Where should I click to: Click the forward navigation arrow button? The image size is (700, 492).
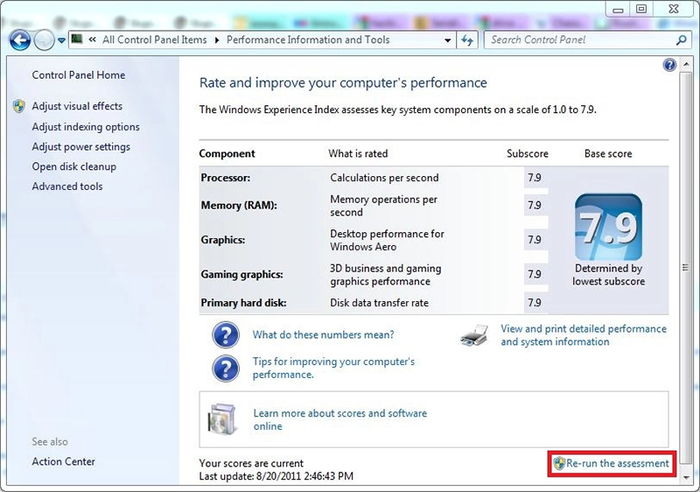click(x=44, y=40)
